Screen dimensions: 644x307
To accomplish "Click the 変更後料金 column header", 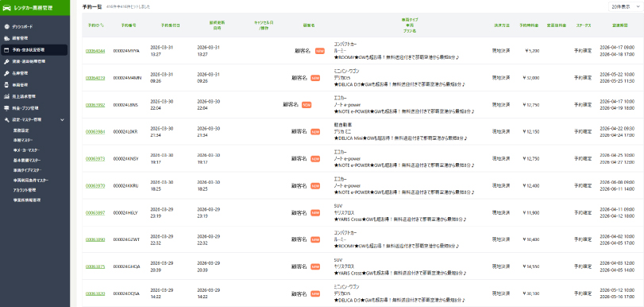I will 557,25.
